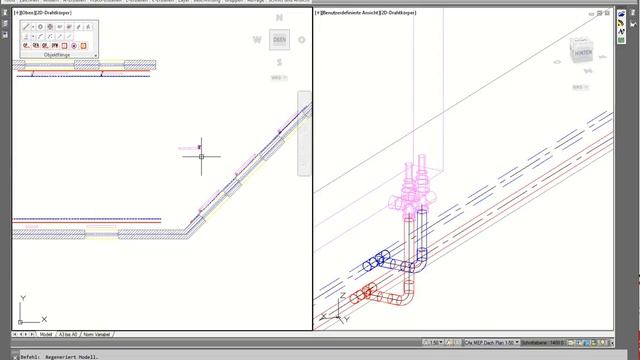Click the dark fourth icon in Objektfänge bottom row

click(x=55, y=46)
